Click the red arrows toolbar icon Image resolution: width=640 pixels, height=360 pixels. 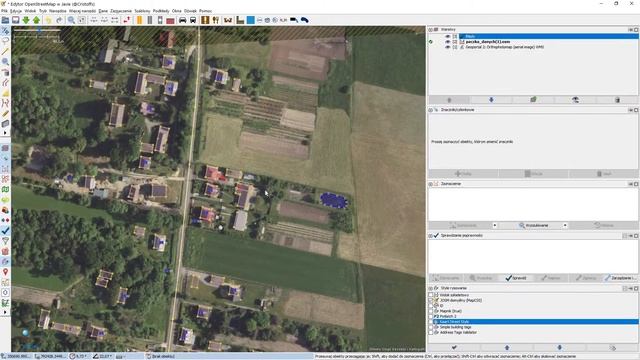tap(127, 20)
